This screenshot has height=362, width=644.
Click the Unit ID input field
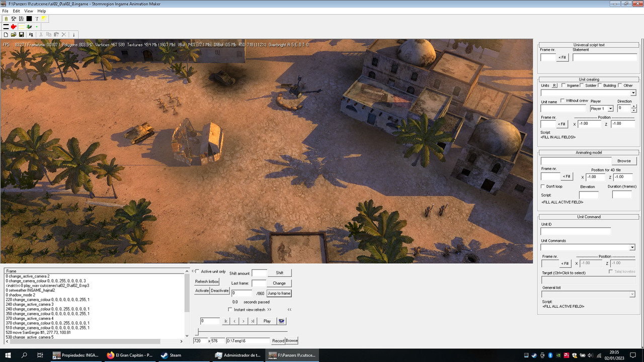point(576,231)
